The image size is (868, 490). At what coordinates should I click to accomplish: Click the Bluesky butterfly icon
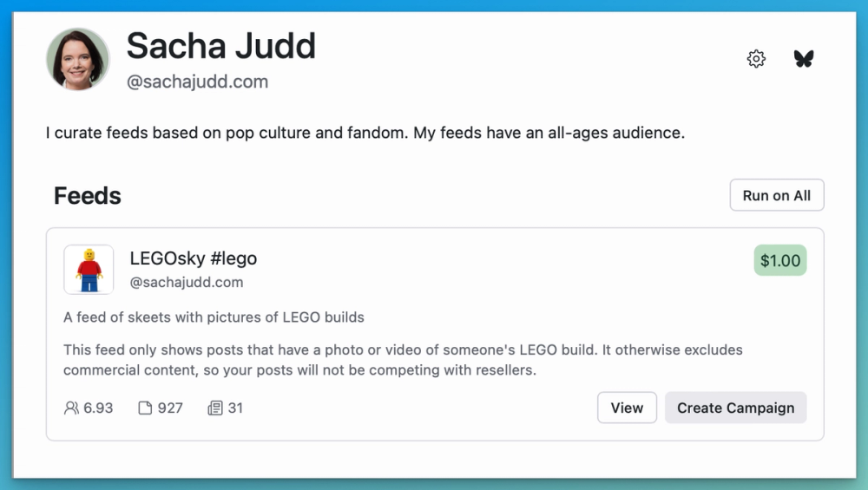coord(804,59)
